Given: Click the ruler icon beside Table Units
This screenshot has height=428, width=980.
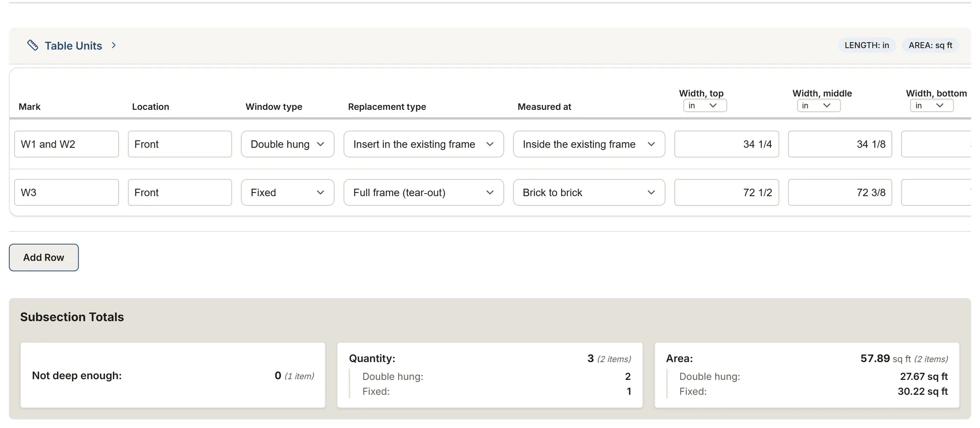Looking at the screenshot, I should 33,45.
